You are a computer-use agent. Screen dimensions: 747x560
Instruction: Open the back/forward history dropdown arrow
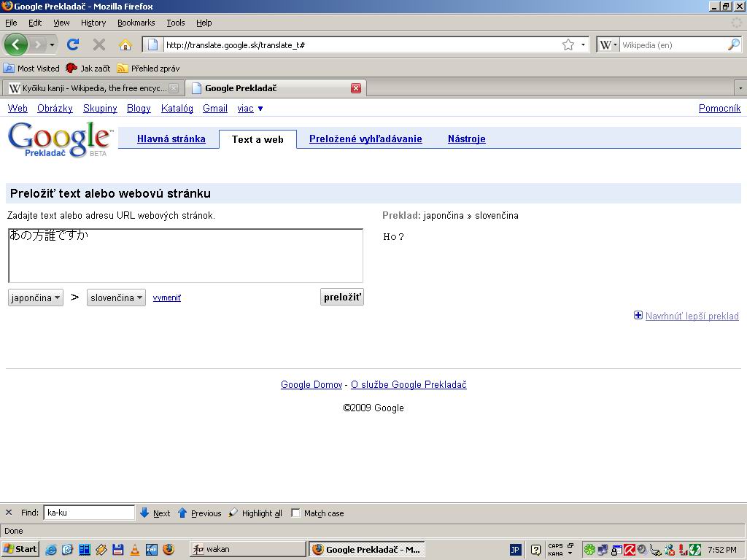[52, 44]
